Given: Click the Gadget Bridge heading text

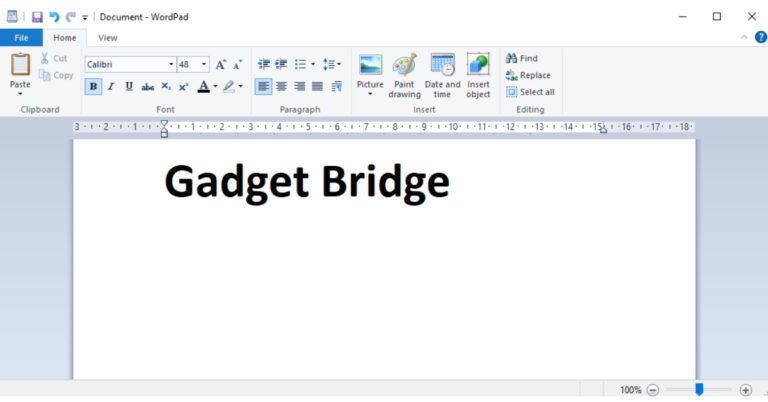Looking at the screenshot, I should 307,182.
